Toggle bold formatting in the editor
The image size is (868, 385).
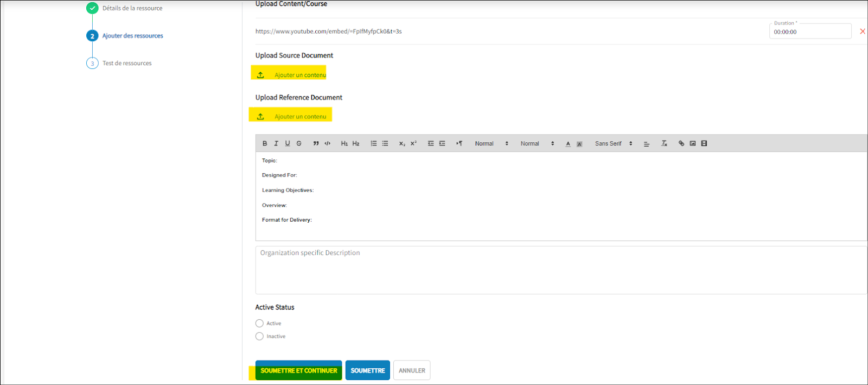265,143
